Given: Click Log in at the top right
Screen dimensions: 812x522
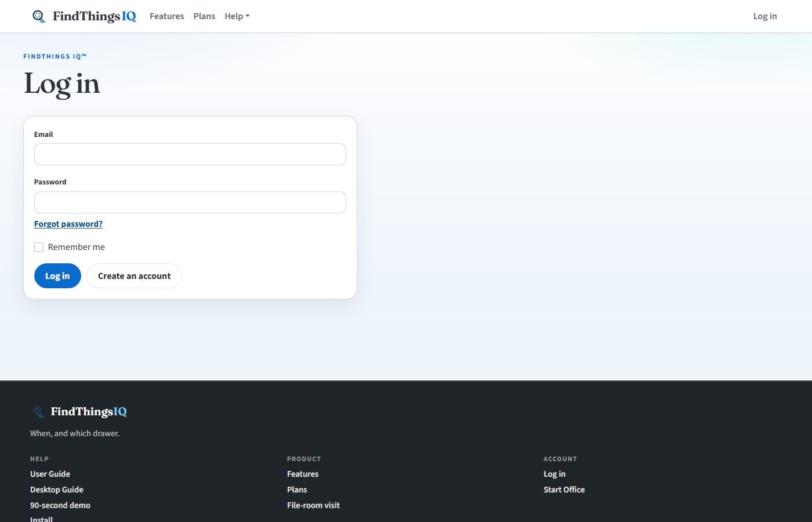Looking at the screenshot, I should coord(765,16).
